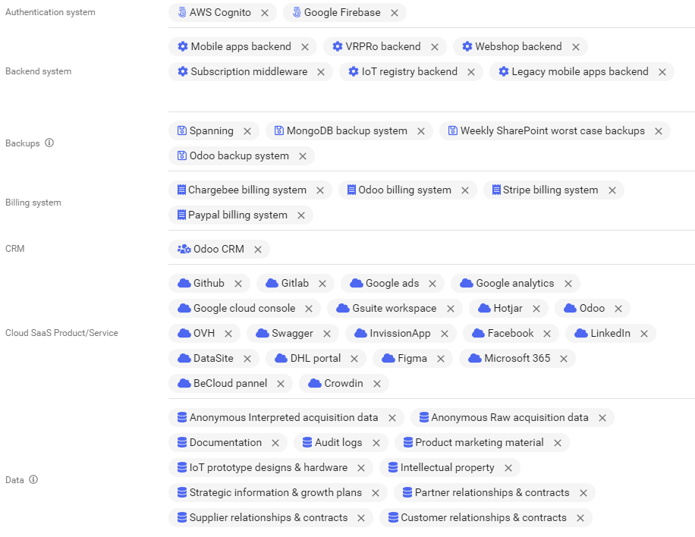
Task: Click the Google Firebase fingerprint icon
Action: 295,13
